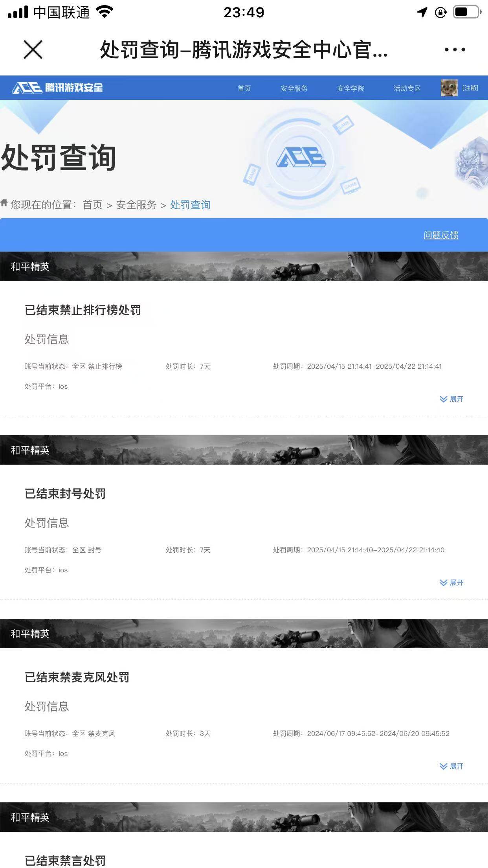Go to 安全服务 in breadcrumb
This screenshot has width=488, height=868.
click(x=136, y=205)
